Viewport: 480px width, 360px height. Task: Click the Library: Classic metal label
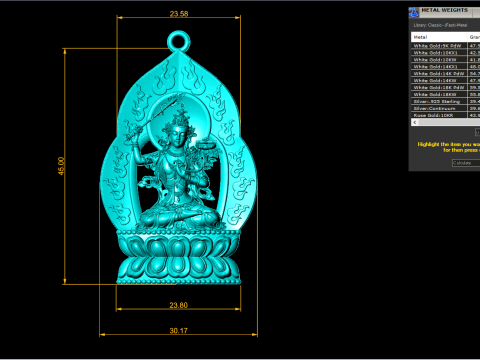(x=440, y=25)
